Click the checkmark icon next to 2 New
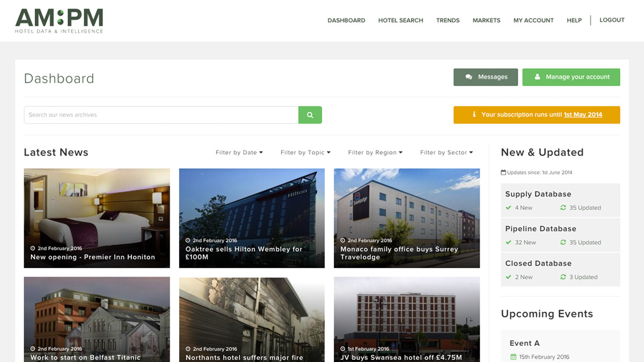The width and height of the screenshot is (644, 362). tap(508, 277)
